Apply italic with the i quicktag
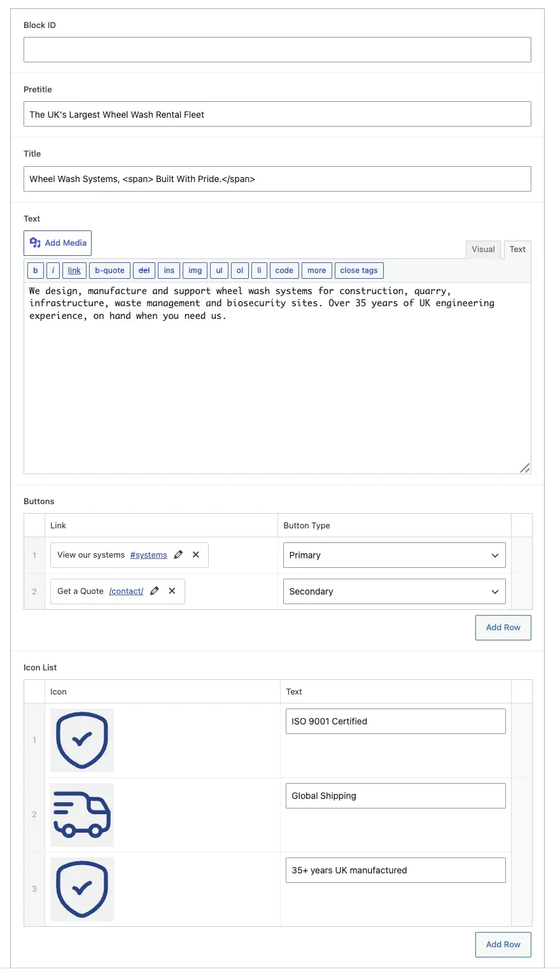 pyautogui.click(x=53, y=271)
